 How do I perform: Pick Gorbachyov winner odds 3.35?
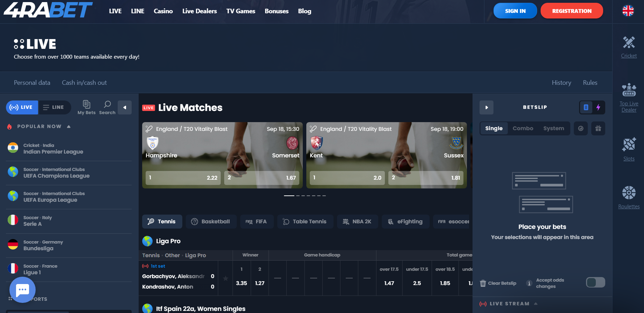241,278
